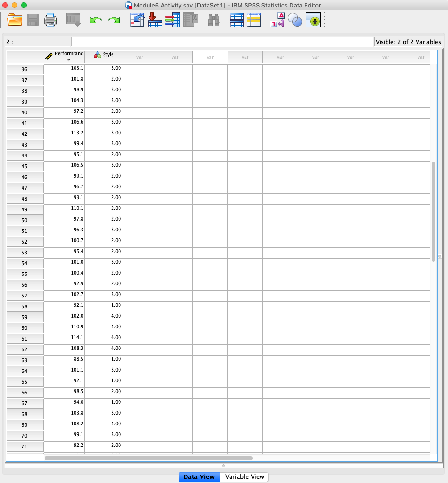
Task: Open the Variables information dialog
Action: coord(172,20)
